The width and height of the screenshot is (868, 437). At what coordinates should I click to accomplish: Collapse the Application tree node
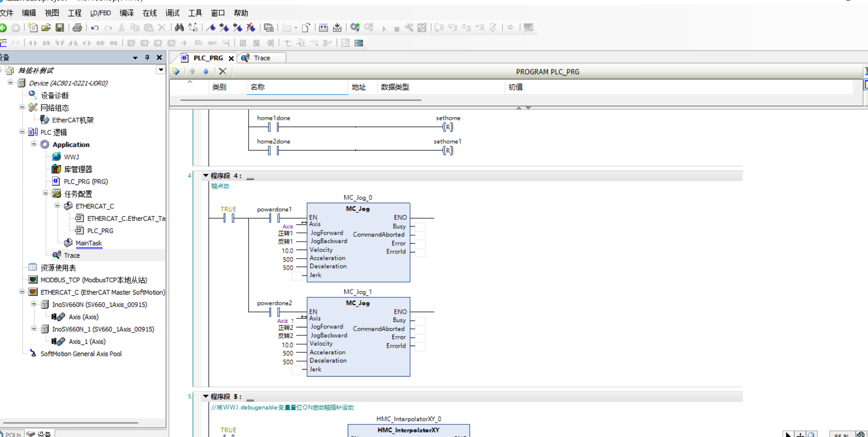[x=34, y=144]
